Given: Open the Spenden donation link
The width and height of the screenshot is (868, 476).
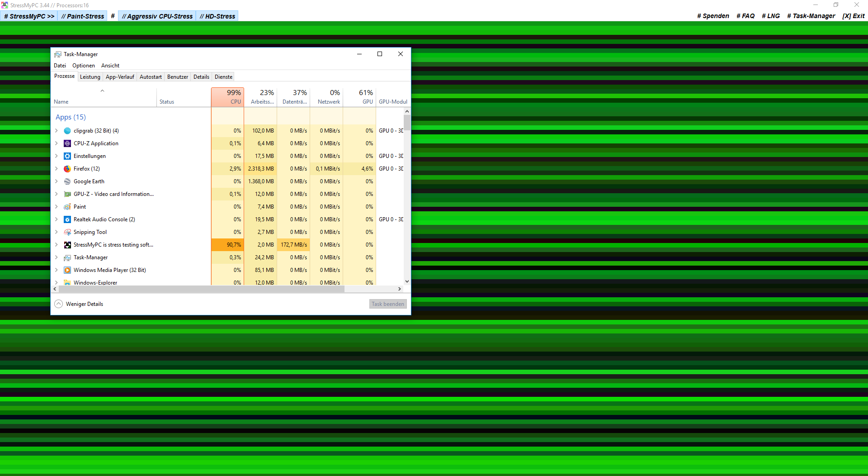Looking at the screenshot, I should (713, 16).
